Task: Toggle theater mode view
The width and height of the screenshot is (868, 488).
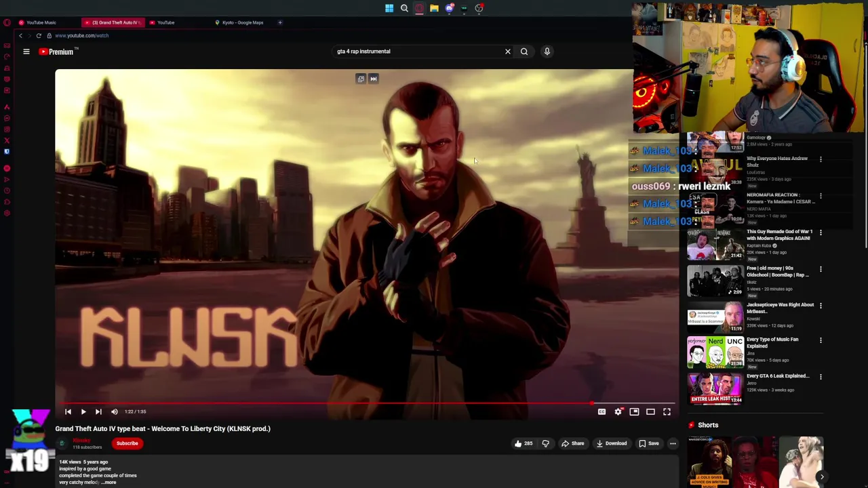Action: click(650, 411)
